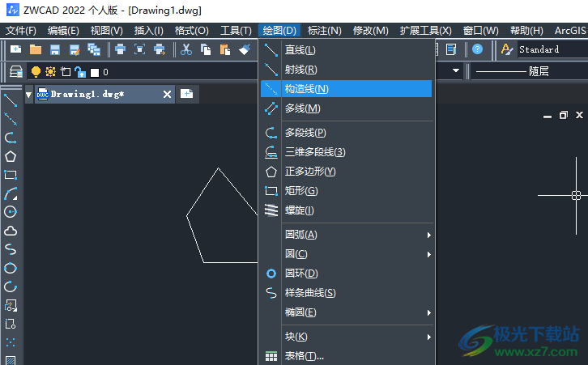Open the 格式(O) menu
588x365 pixels.
[192, 31]
